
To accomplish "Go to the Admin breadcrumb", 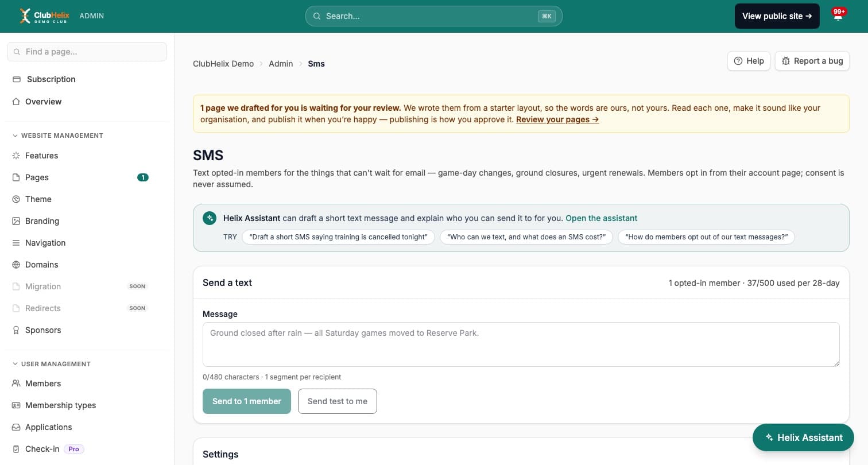I will 281,64.
